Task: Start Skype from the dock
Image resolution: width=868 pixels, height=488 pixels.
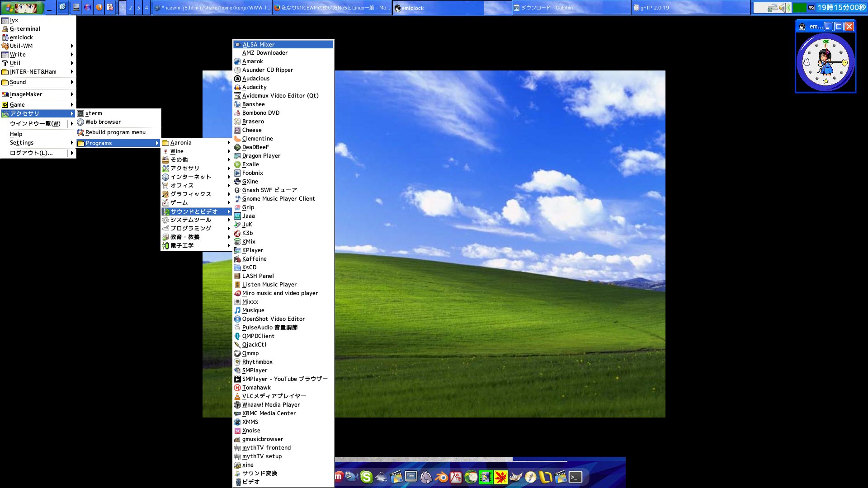Action: pos(367,476)
